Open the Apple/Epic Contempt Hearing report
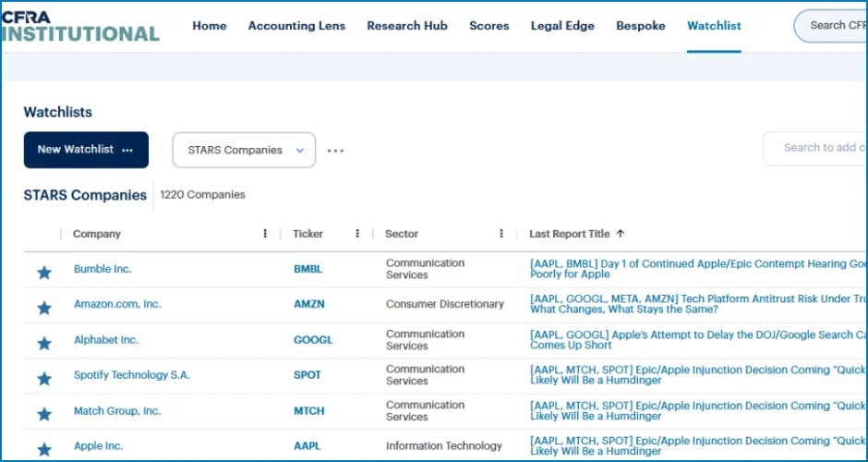The width and height of the screenshot is (868, 462). click(x=699, y=269)
